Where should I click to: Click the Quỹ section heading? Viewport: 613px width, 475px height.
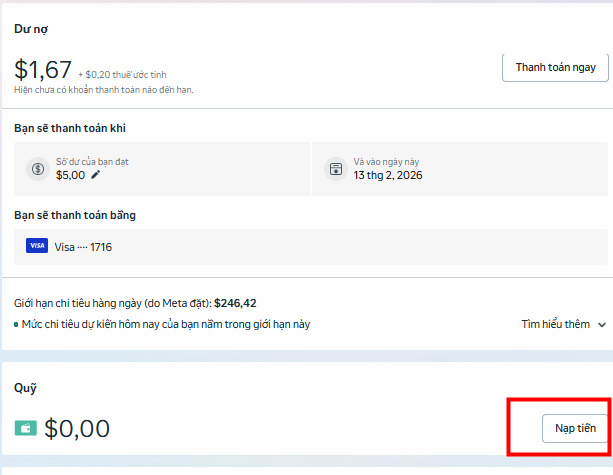(x=25, y=388)
